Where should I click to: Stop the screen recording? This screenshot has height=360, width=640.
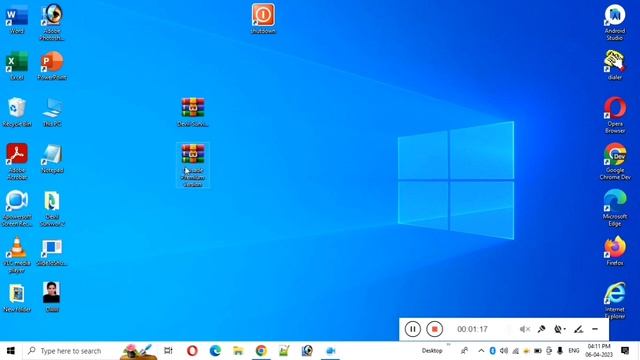pos(434,329)
